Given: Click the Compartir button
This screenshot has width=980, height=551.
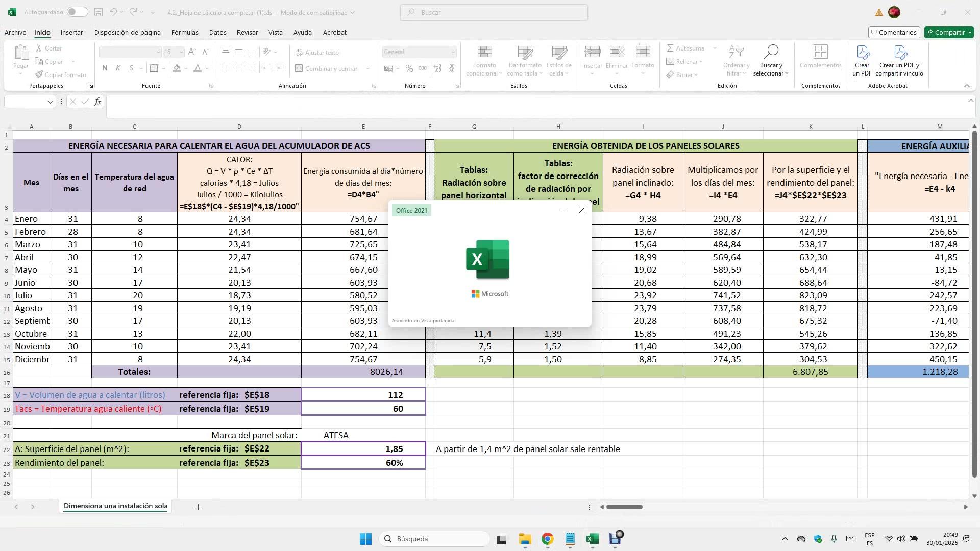Looking at the screenshot, I should pos(948,32).
